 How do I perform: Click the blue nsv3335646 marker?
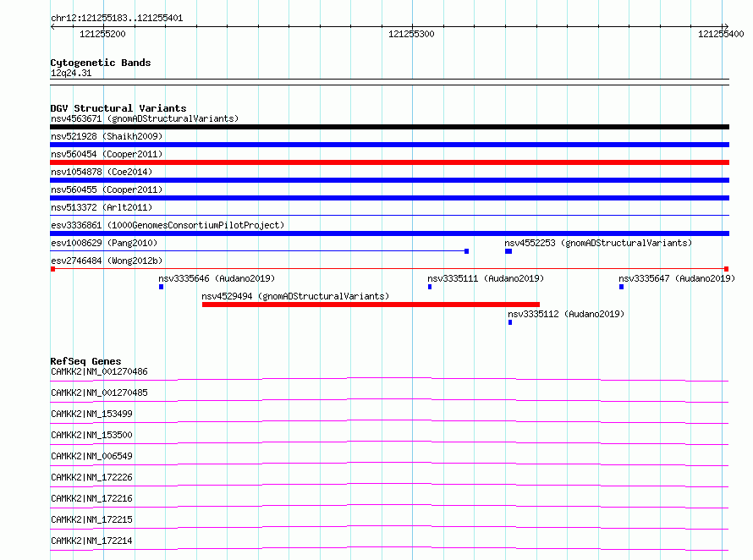tap(162, 287)
